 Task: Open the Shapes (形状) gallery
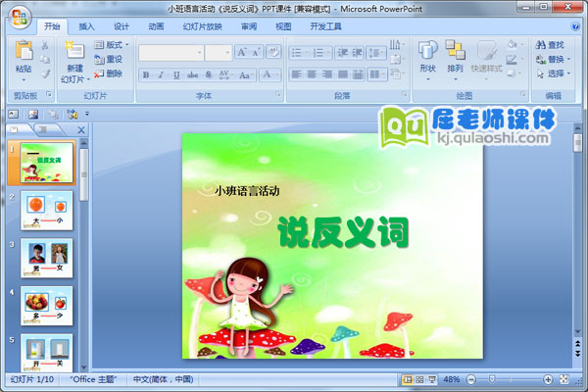pyautogui.click(x=427, y=60)
